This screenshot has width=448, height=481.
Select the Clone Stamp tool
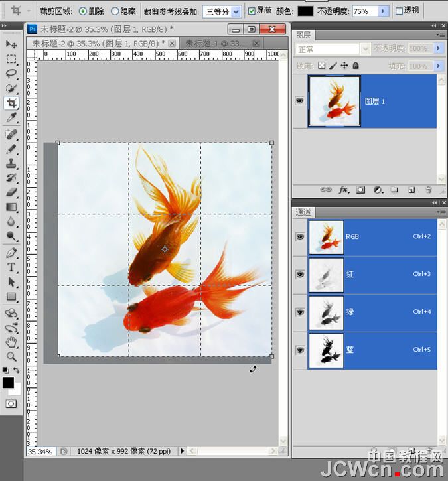[11, 163]
